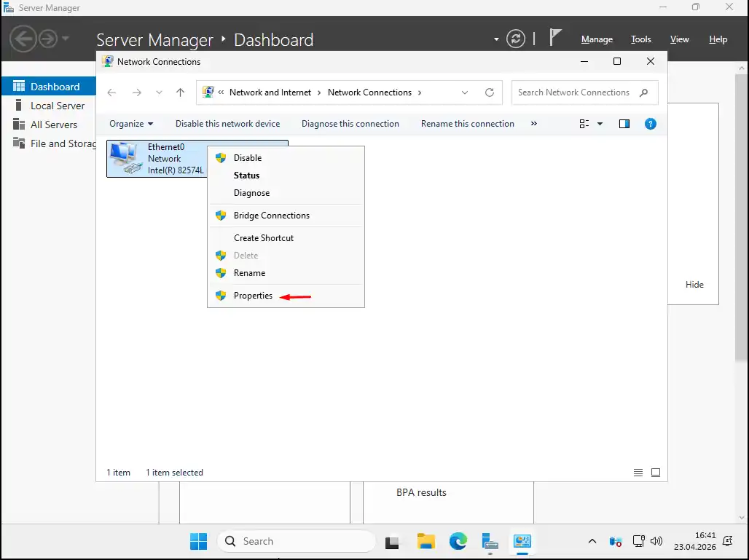Click Disable this network device
Image resolution: width=749 pixels, height=560 pixels.
[227, 124]
